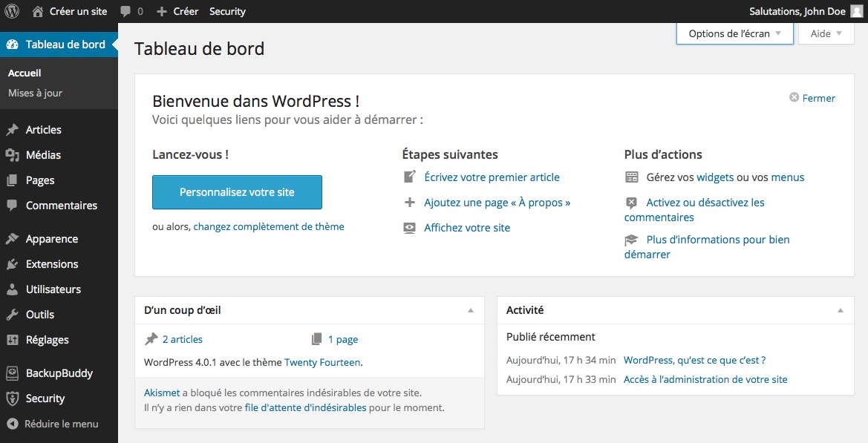Image resolution: width=868 pixels, height=443 pixels.
Task: Open the Security menu in admin bar
Action: pyautogui.click(x=227, y=11)
